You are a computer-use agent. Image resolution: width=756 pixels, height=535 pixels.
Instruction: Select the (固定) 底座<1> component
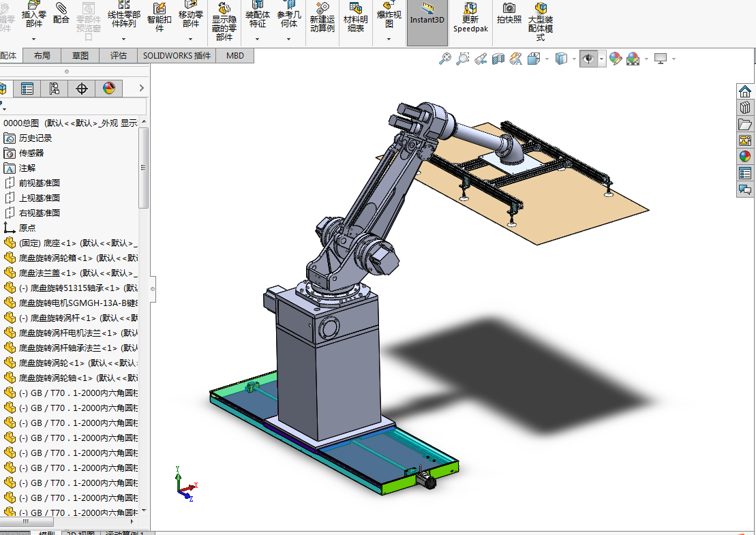coord(70,243)
